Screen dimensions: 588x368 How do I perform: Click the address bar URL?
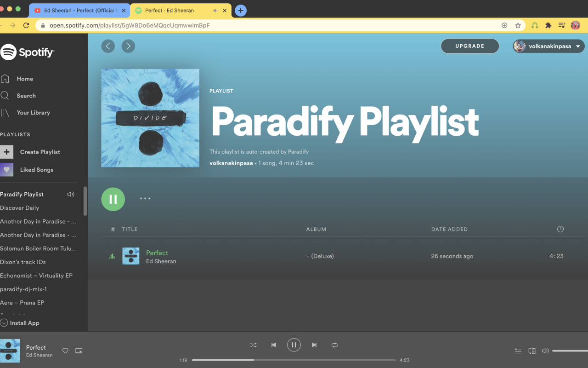pos(130,25)
